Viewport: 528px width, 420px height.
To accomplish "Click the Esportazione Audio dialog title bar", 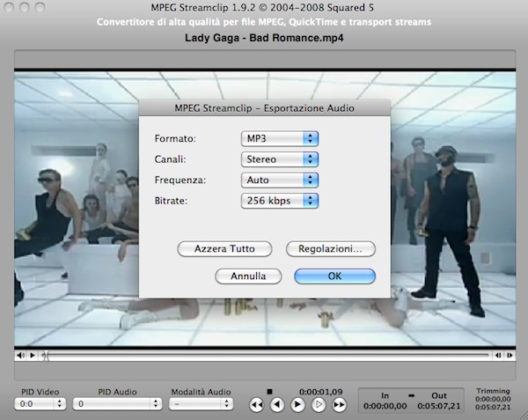I will click(x=265, y=108).
